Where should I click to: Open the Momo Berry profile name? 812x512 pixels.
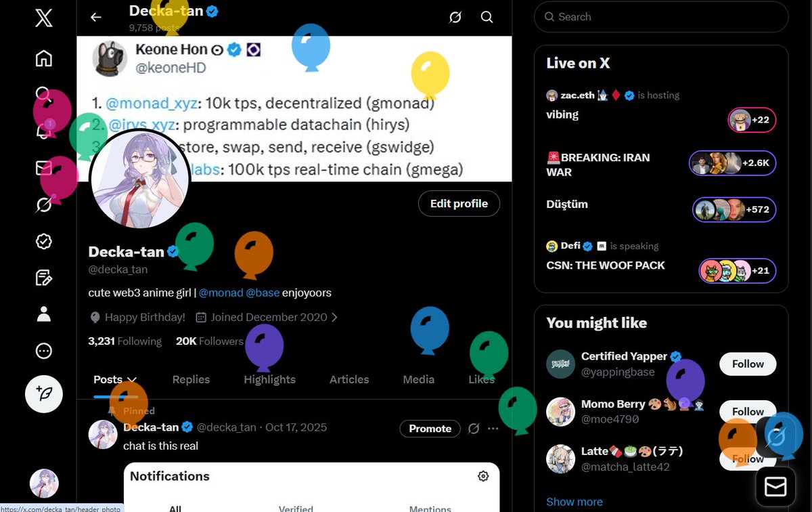point(613,404)
